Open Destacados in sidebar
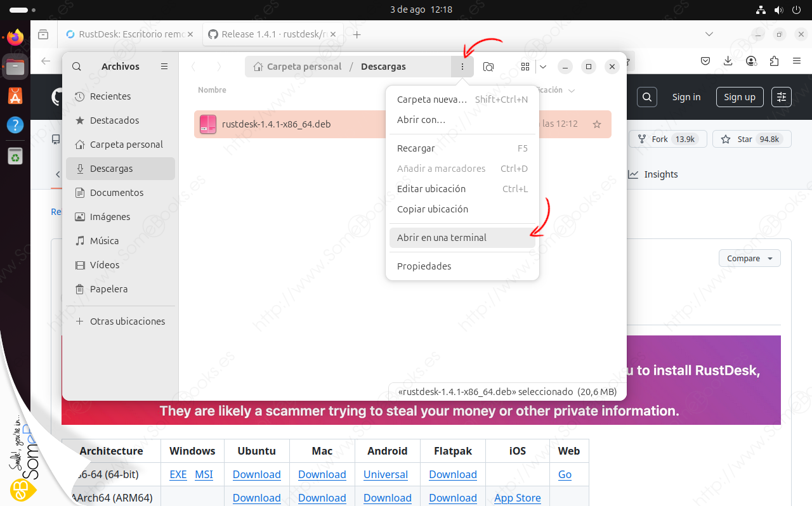The image size is (812, 506). click(121, 120)
